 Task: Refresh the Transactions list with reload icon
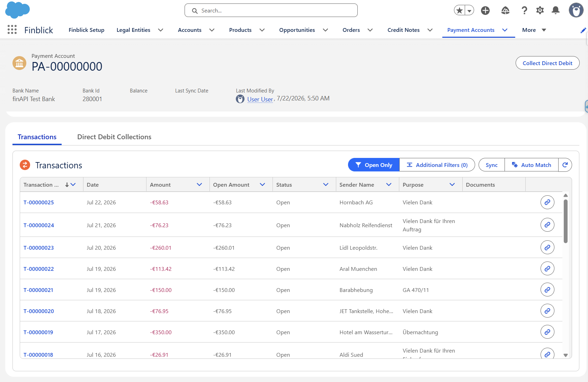(x=565, y=165)
